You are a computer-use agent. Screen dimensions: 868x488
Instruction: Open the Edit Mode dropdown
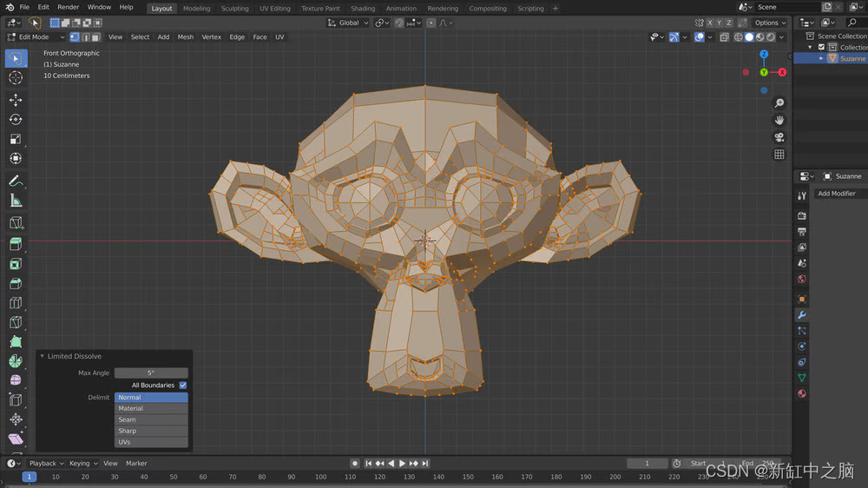click(36, 37)
